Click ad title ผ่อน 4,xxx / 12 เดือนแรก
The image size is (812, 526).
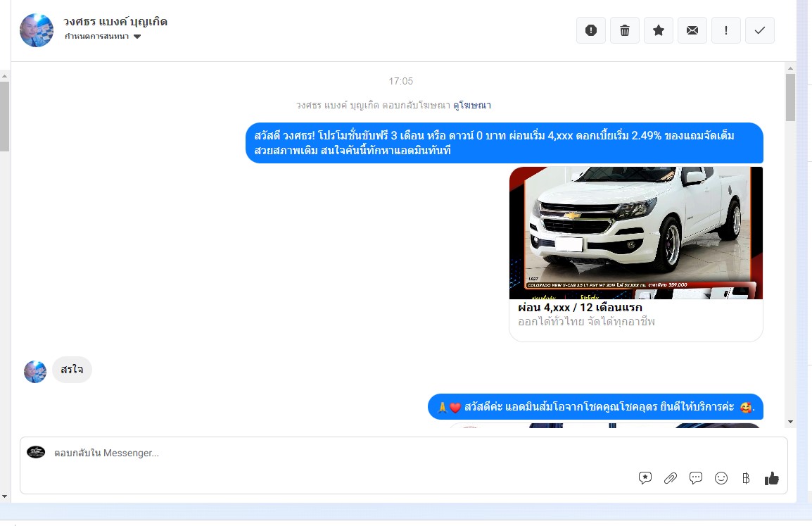(x=580, y=307)
